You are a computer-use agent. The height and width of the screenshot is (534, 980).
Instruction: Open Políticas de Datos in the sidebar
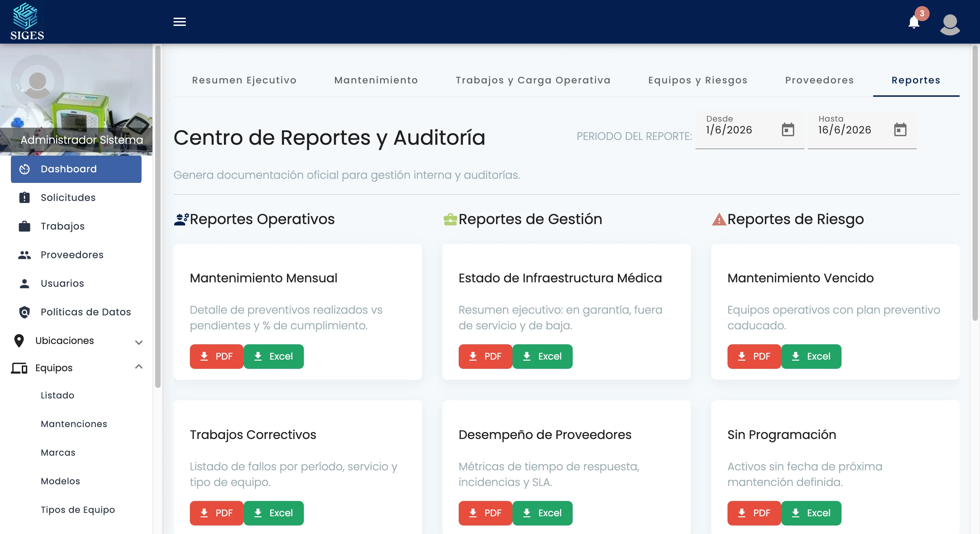[x=76, y=312]
